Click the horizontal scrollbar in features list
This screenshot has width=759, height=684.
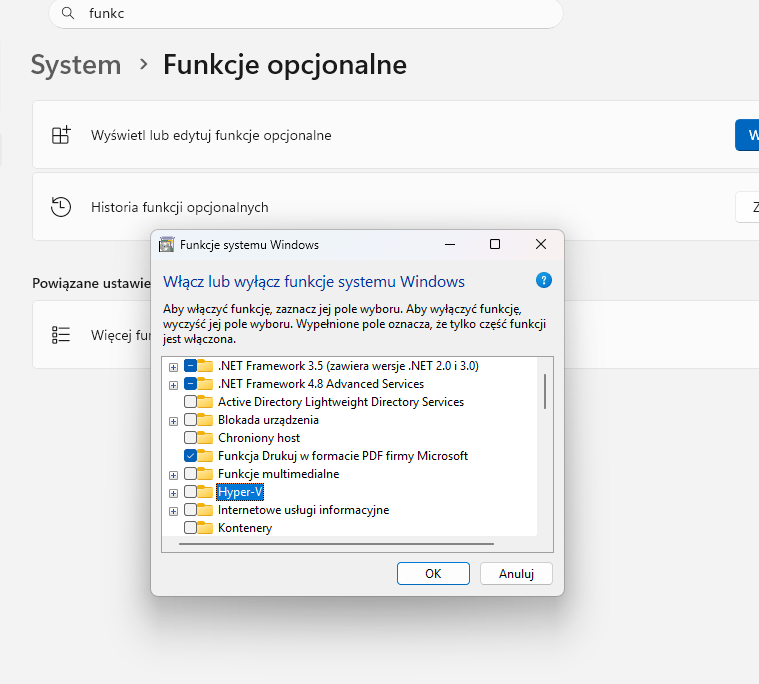[337, 544]
